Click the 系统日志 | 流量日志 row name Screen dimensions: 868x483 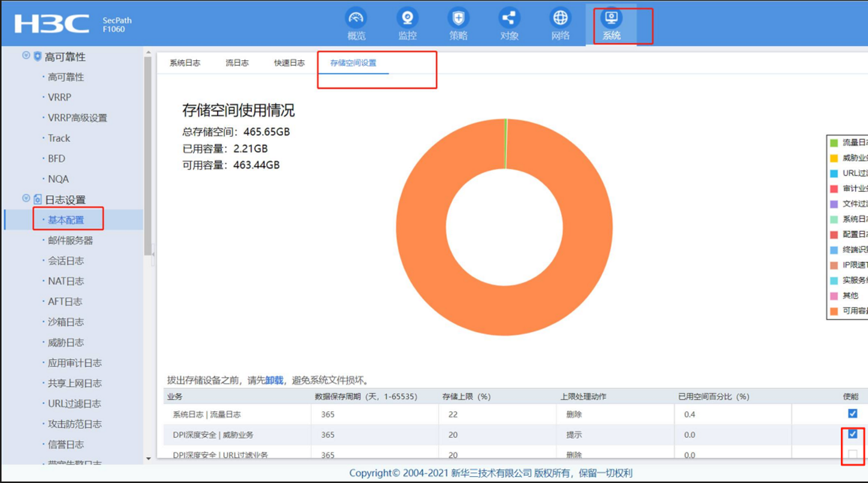207,414
